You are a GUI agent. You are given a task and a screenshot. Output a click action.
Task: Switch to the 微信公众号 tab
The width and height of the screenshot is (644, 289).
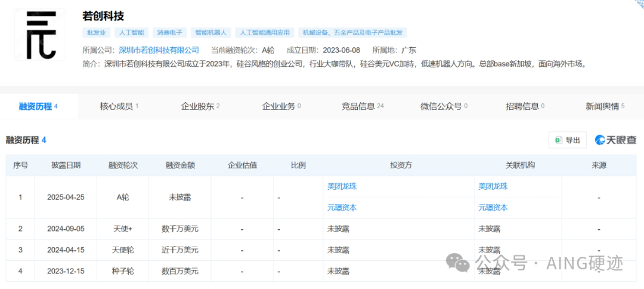[444, 106]
